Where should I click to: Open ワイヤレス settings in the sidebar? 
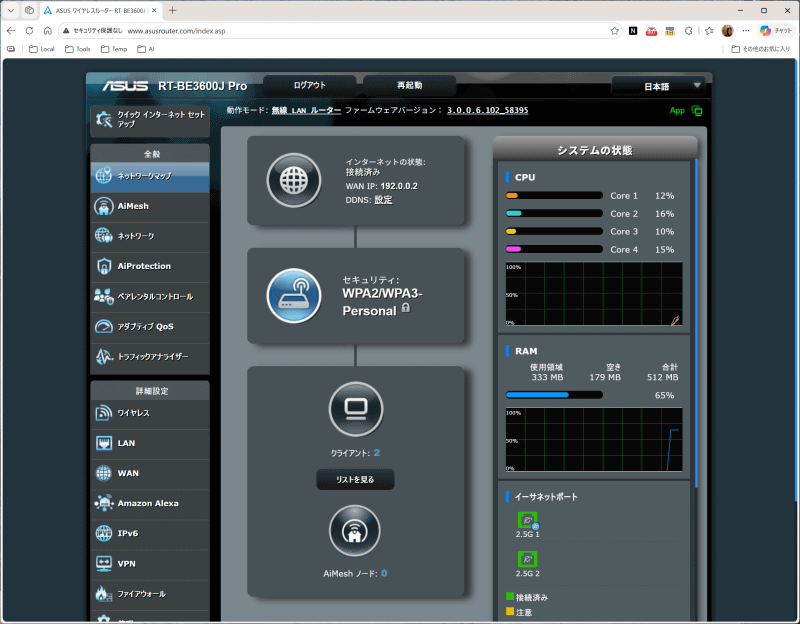150,413
